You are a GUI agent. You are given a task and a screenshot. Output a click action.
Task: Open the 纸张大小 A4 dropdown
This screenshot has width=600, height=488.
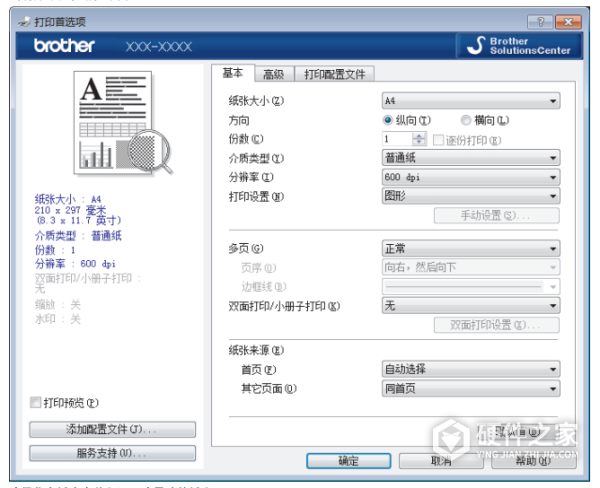pos(471,101)
